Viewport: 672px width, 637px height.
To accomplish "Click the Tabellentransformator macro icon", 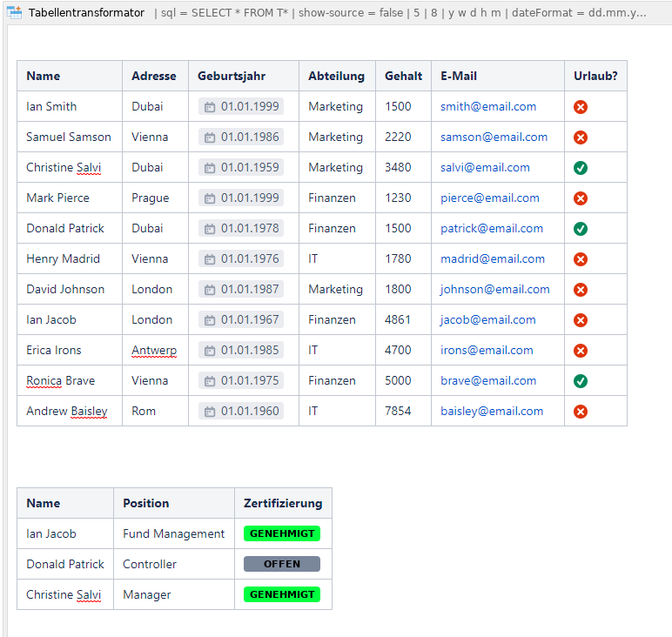I will [15, 12].
